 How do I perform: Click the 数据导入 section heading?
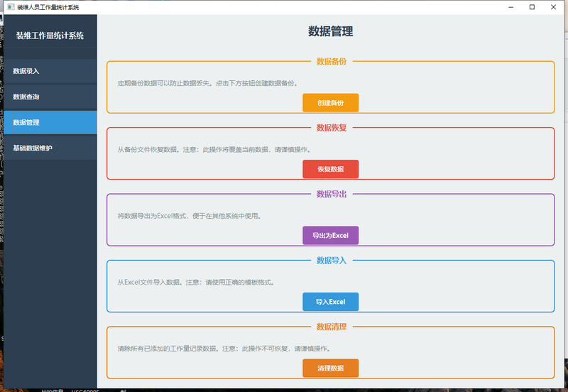click(331, 260)
